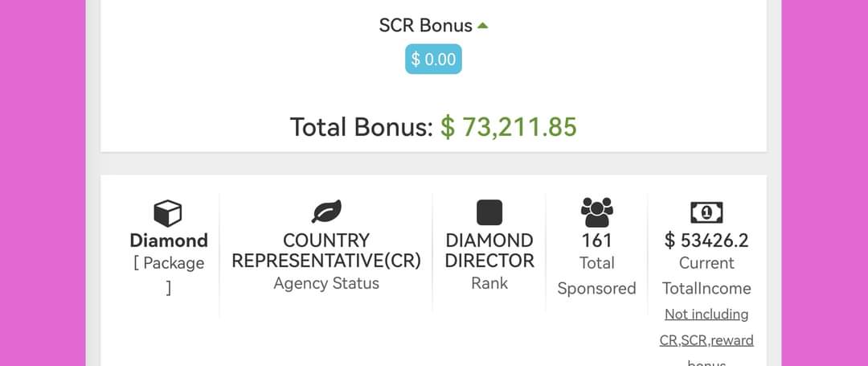Collapse the SCR Bonus green arrow

point(482,25)
